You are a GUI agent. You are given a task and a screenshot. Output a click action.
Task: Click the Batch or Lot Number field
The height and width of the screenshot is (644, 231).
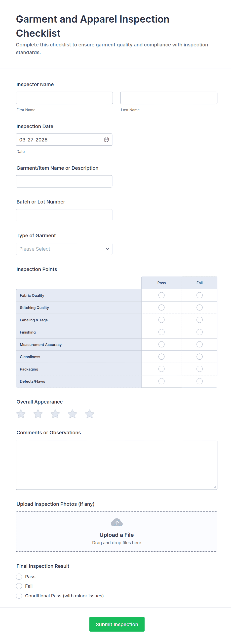64,215
